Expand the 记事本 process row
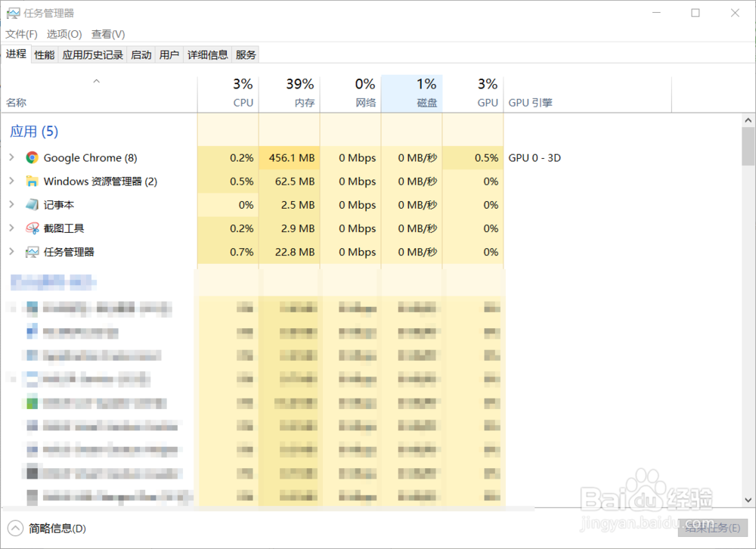This screenshot has height=549, width=756. [11, 204]
